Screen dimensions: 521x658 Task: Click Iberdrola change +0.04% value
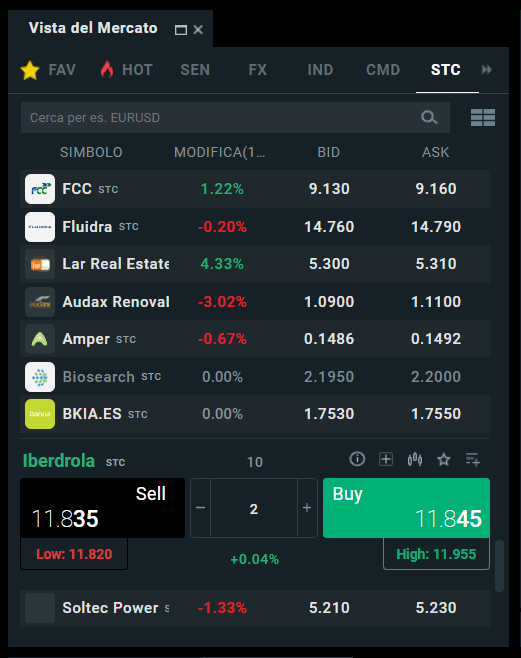pyautogui.click(x=255, y=559)
